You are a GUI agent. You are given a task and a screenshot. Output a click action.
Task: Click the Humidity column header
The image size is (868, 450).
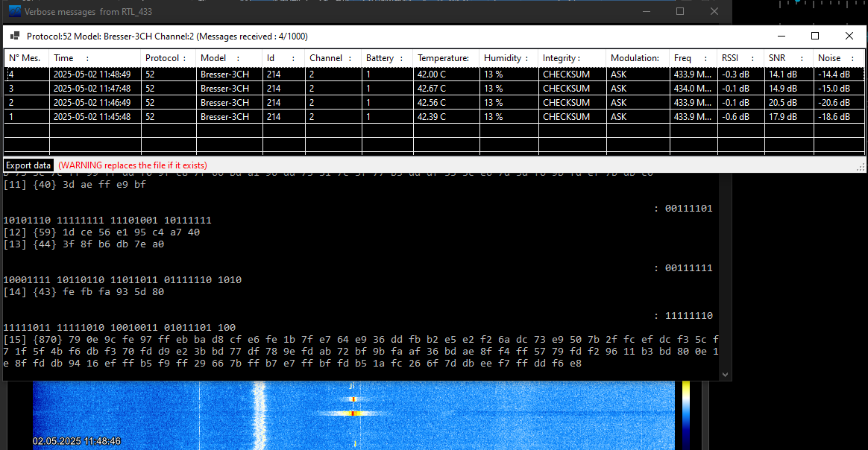click(x=509, y=58)
